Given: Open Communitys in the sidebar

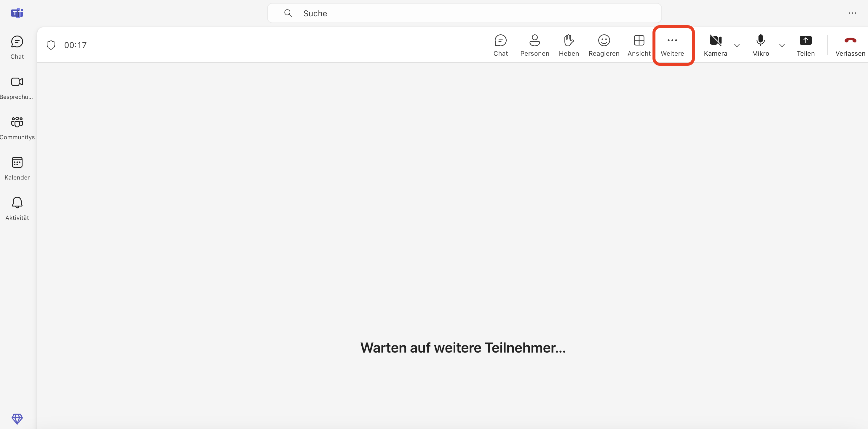Looking at the screenshot, I should 17,128.
